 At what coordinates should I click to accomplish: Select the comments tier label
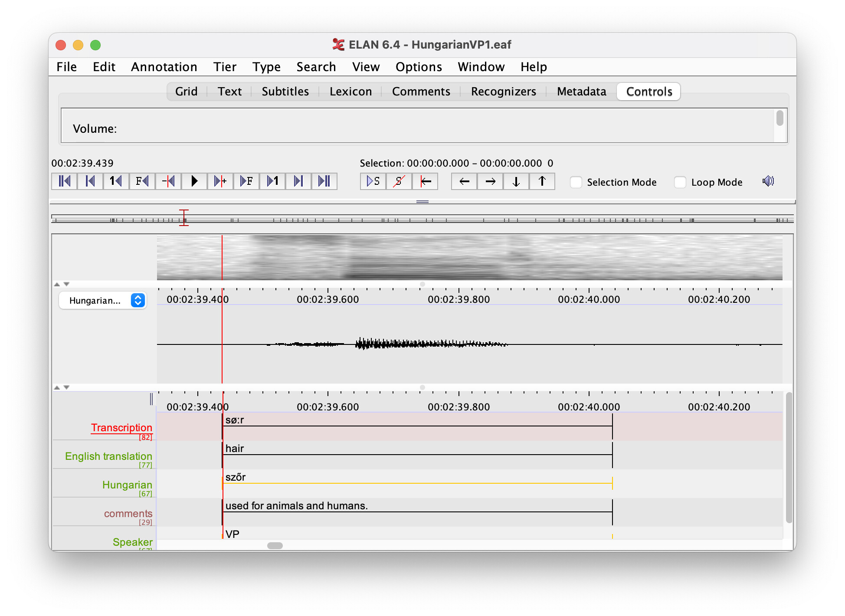click(x=128, y=514)
